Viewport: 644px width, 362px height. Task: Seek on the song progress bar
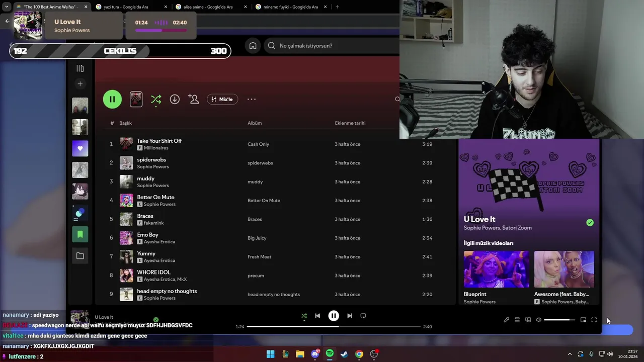coord(334,327)
